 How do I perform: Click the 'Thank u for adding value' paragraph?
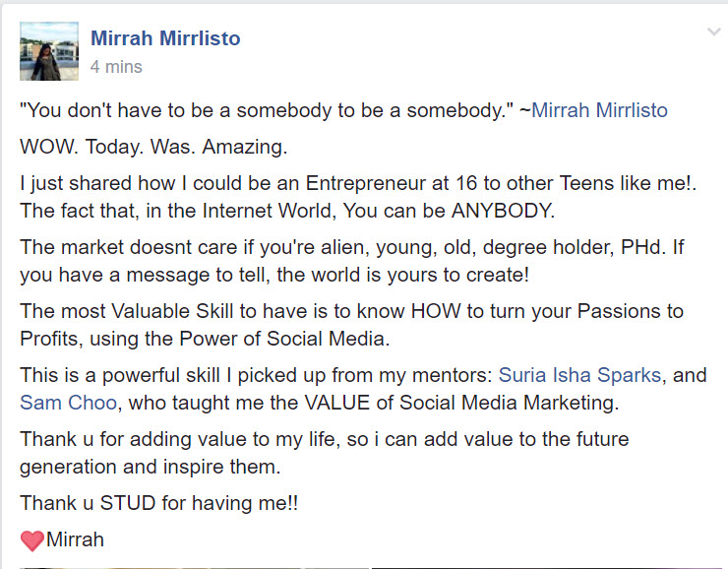324,453
